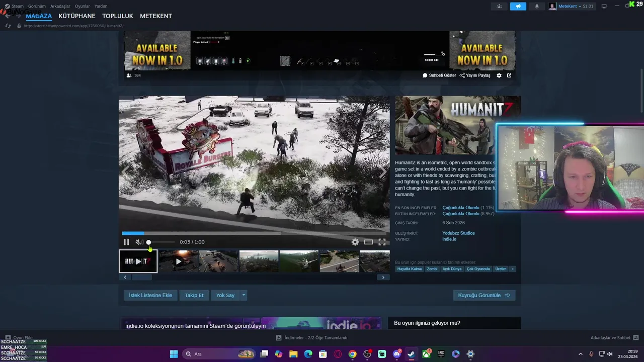Viewport: 644px width, 362px height.
Task: Select the Zombi tag
Action: pyautogui.click(x=432, y=269)
